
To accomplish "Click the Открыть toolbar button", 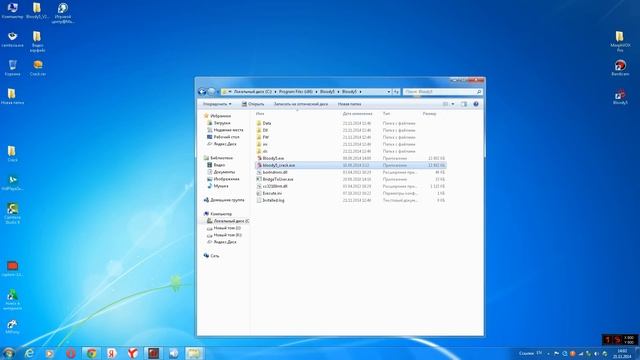I will tap(253, 104).
